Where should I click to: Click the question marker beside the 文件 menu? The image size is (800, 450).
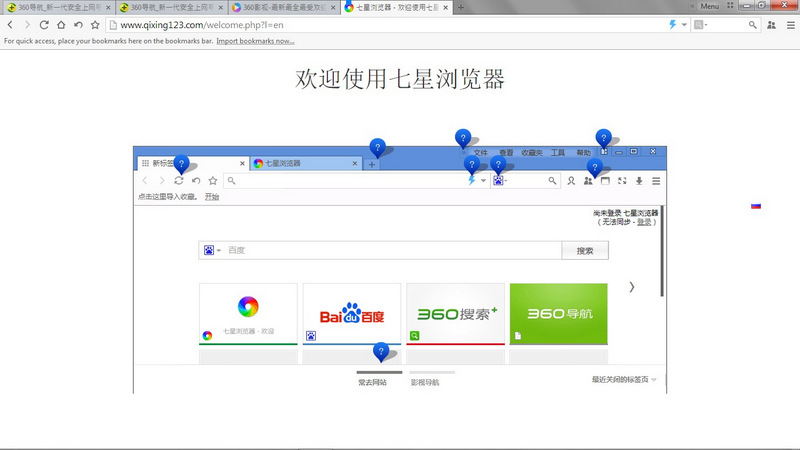pos(463,138)
